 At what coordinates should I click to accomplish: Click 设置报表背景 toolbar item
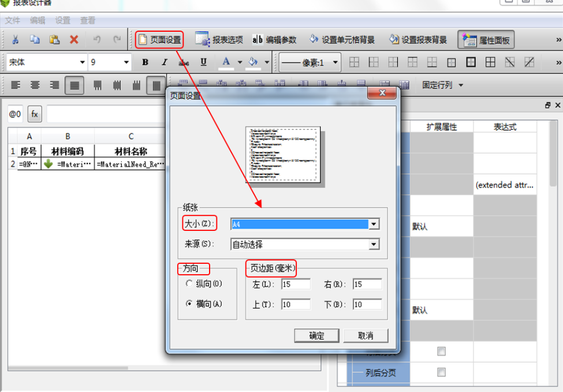[418, 39]
